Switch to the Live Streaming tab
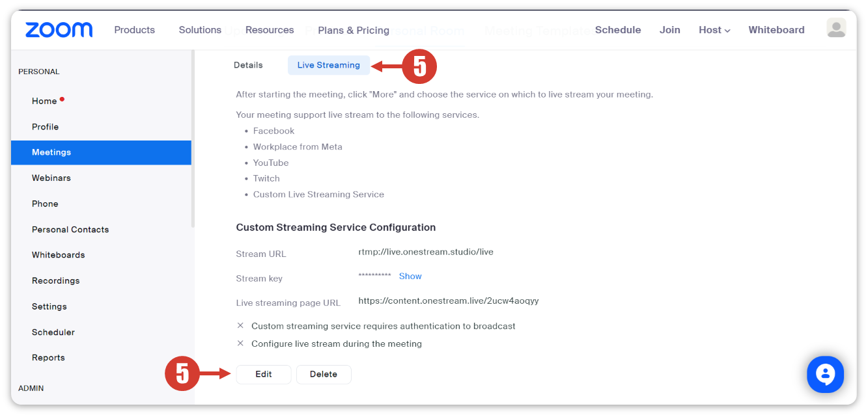 coord(328,65)
